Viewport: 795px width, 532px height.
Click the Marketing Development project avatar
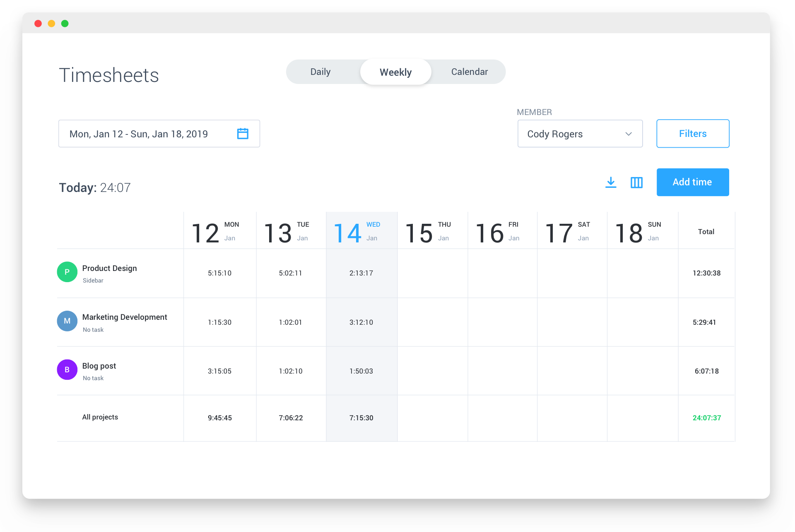tap(67, 321)
